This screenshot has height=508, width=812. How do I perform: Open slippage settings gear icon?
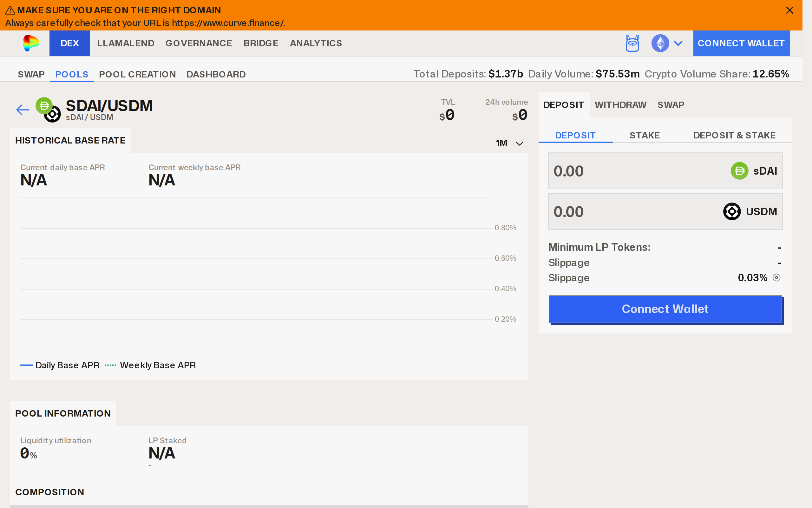click(x=776, y=277)
